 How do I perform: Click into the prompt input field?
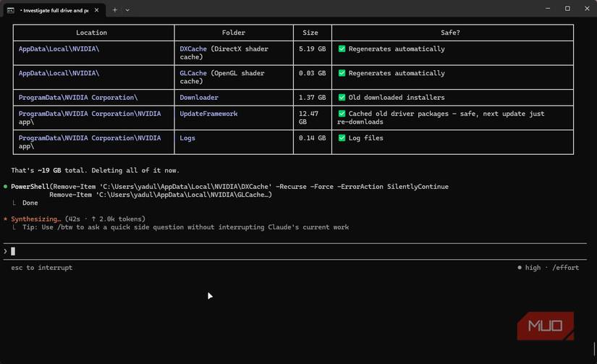295,251
